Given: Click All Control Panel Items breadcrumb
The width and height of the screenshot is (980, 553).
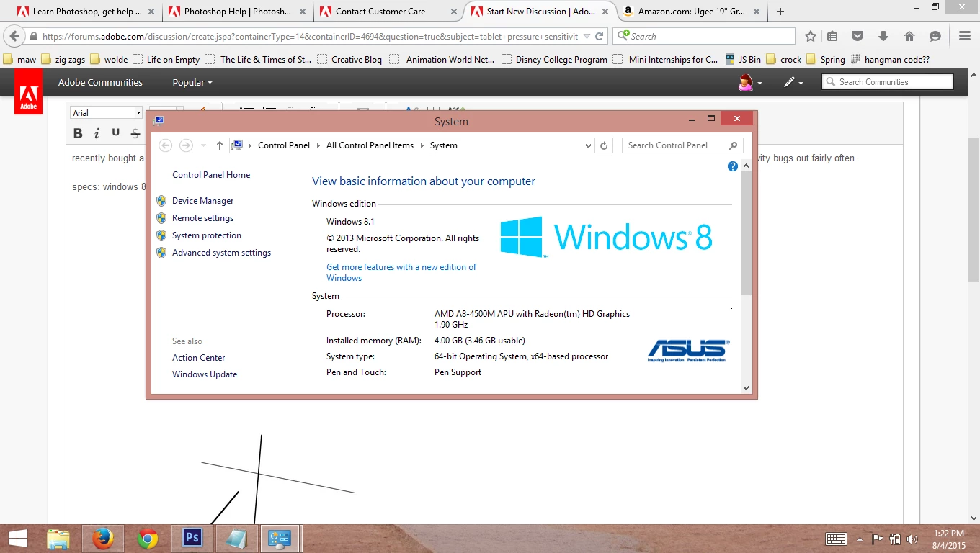Looking at the screenshot, I should click(x=370, y=145).
